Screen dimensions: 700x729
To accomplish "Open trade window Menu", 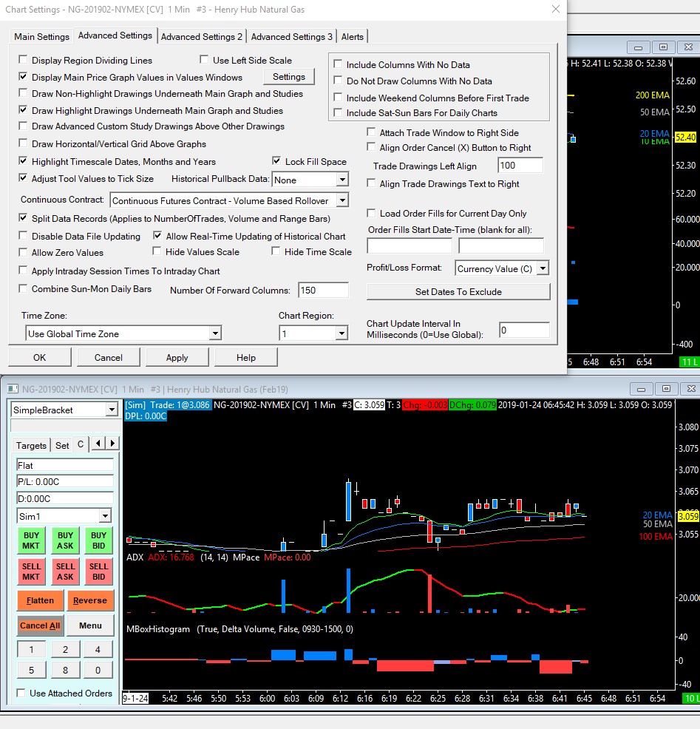I will coord(90,625).
